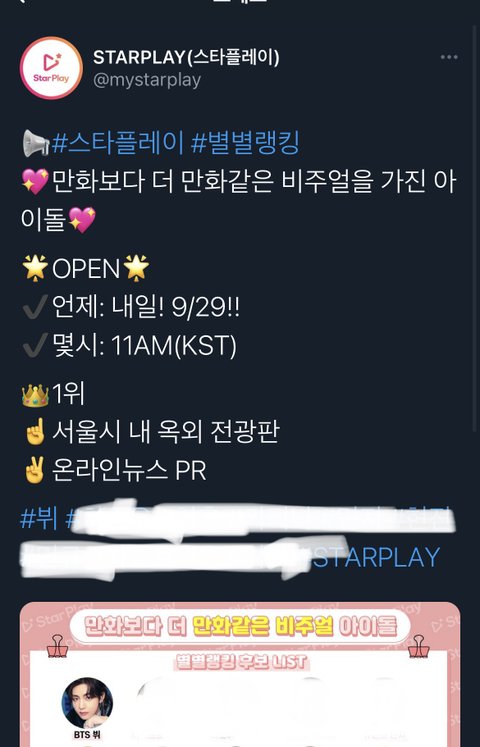This screenshot has height=747, width=480.
Task: Tap the STARPLAY(스타플레이) display name
Action: coord(186,58)
